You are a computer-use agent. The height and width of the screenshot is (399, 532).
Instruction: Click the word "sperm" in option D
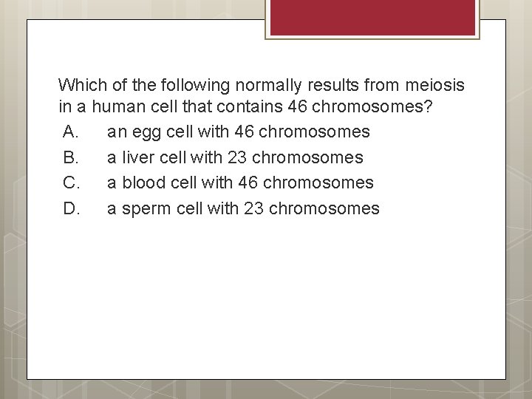click(146, 209)
